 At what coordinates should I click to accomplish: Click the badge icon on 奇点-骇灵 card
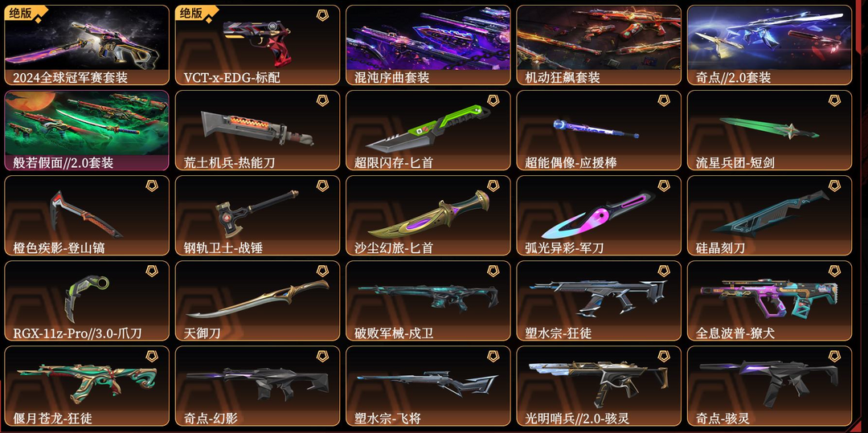(834, 356)
